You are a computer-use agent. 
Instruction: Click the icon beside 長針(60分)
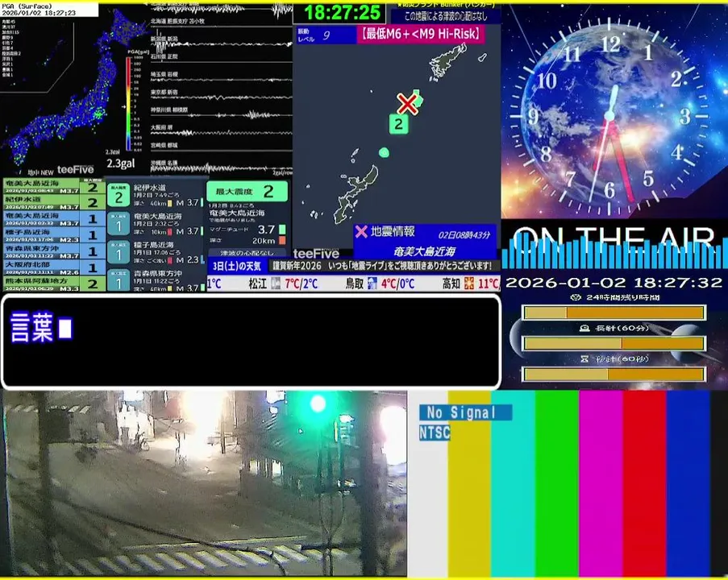click(x=584, y=328)
